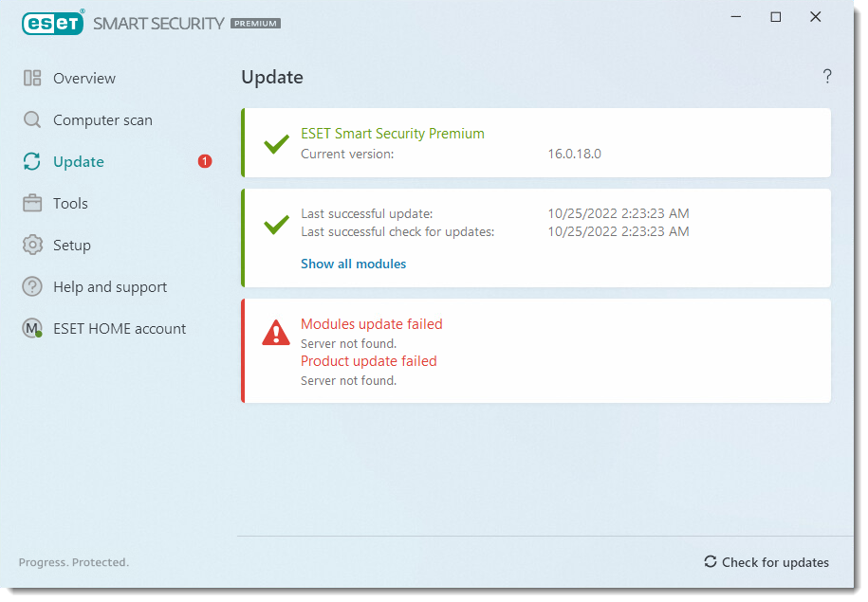Click the refresh icon next to Check for updates

click(710, 562)
